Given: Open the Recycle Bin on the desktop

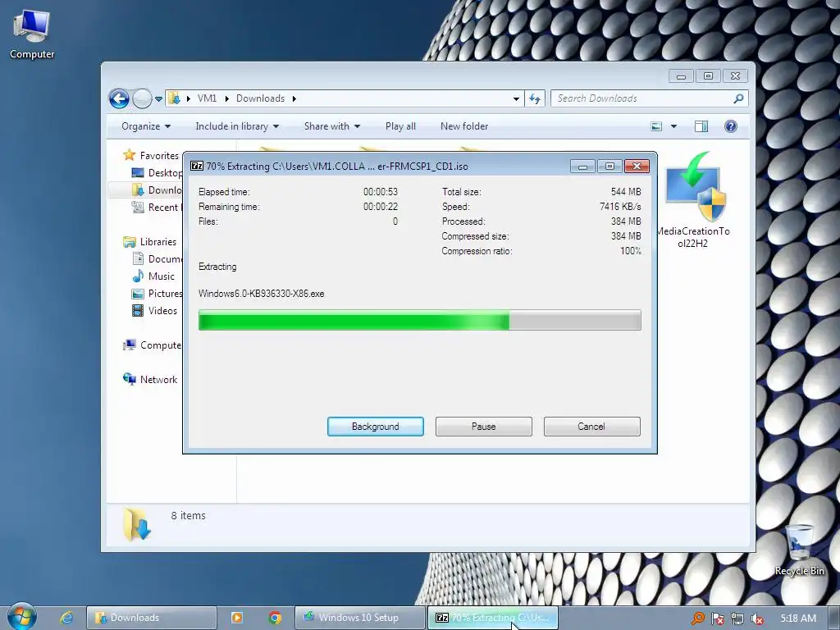Looking at the screenshot, I should point(799,550).
